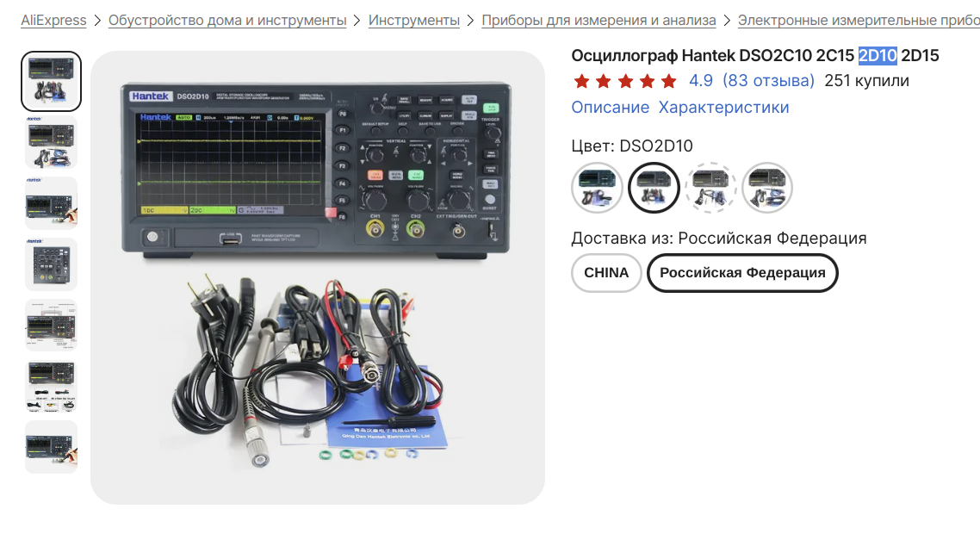Go to AliExpress home breadcrumb
The width and height of the screenshot is (980, 540).
coord(53,20)
